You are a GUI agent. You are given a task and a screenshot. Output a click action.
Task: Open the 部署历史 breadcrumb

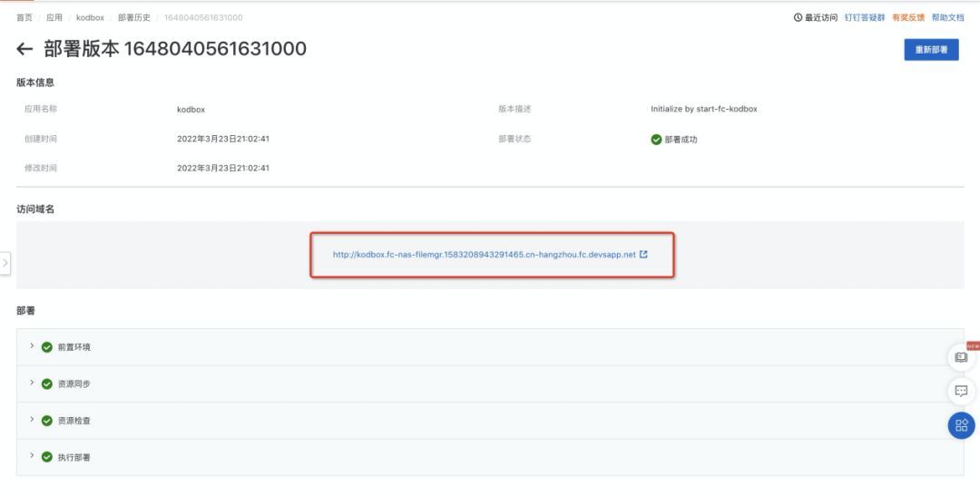(134, 17)
